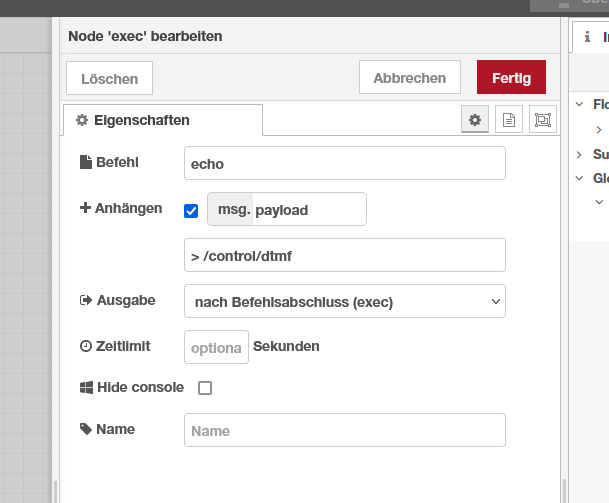Click the clock icon beside Zeitlimit
This screenshot has height=503, width=609.
[x=85, y=347]
